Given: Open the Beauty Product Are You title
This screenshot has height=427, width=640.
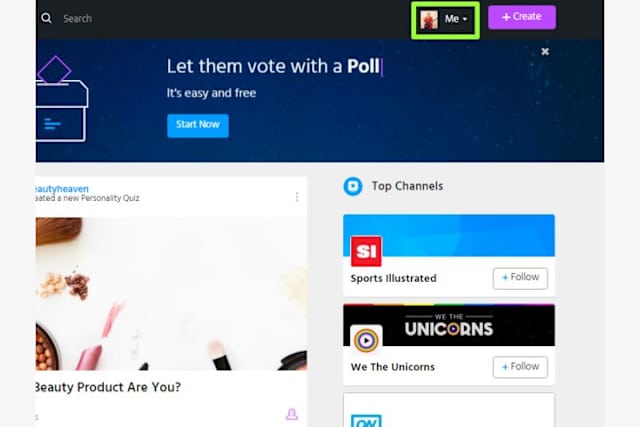Looking at the screenshot, I should (108, 387).
